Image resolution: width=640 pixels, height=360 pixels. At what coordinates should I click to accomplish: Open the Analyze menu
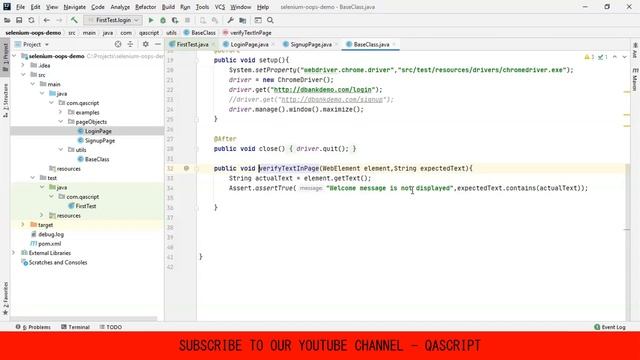tap(120, 7)
